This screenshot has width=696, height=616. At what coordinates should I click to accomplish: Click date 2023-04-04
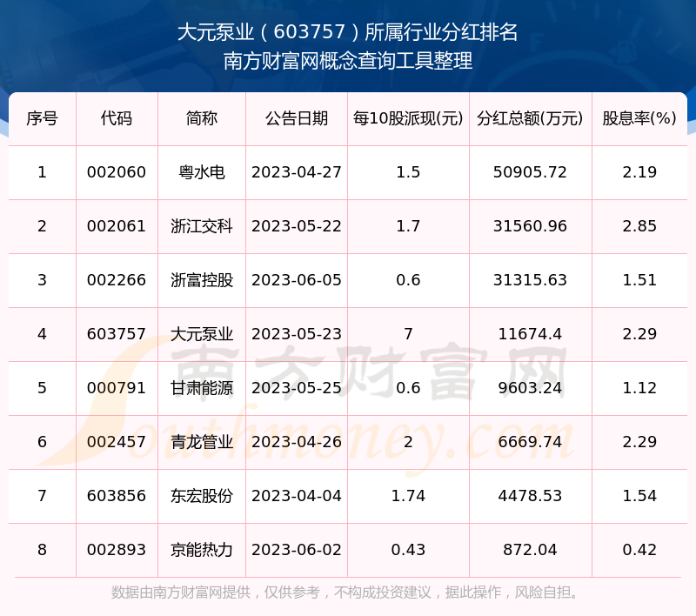(x=297, y=496)
